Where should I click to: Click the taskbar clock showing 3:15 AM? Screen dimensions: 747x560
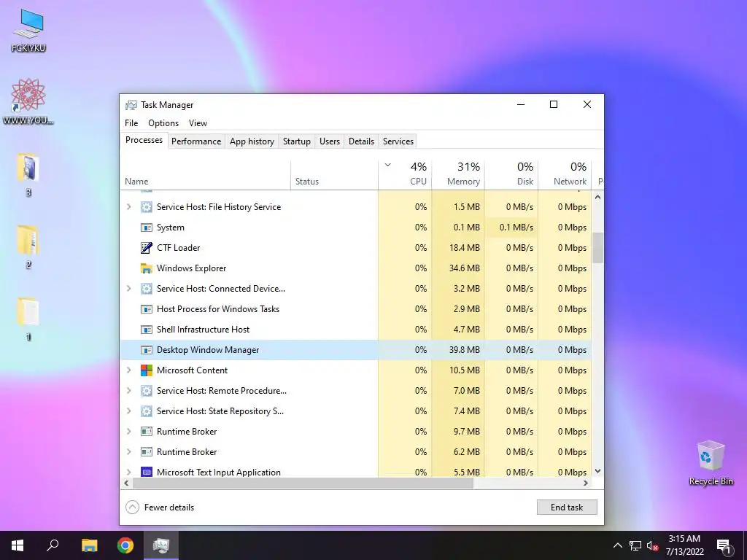tap(684, 545)
